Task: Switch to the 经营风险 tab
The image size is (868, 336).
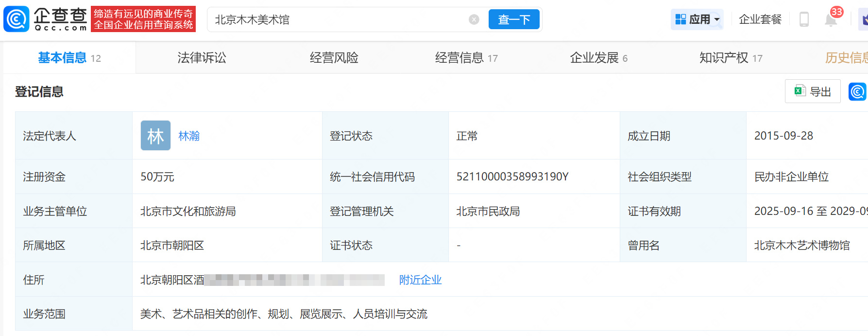Action: pyautogui.click(x=334, y=58)
